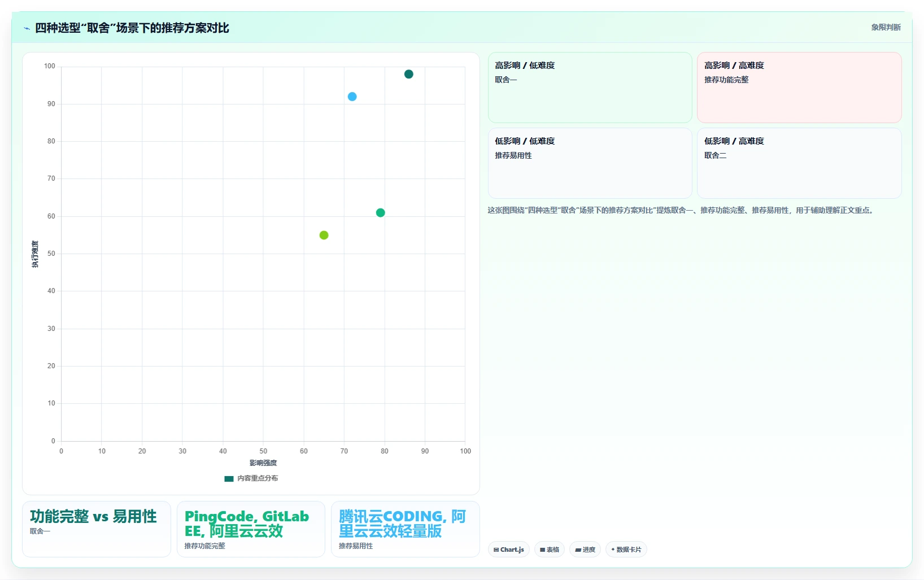
Task: Click the 表格 tag
Action: [x=550, y=550]
